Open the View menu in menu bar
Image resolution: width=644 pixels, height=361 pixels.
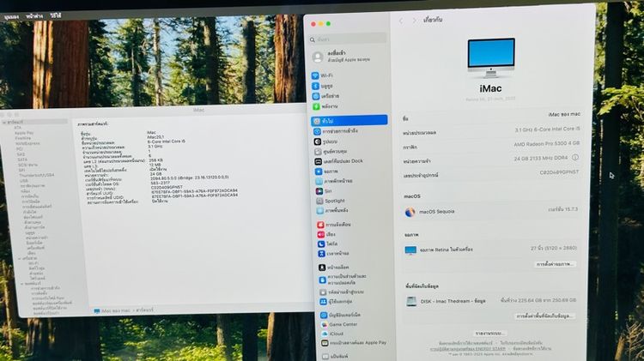(x=11, y=17)
